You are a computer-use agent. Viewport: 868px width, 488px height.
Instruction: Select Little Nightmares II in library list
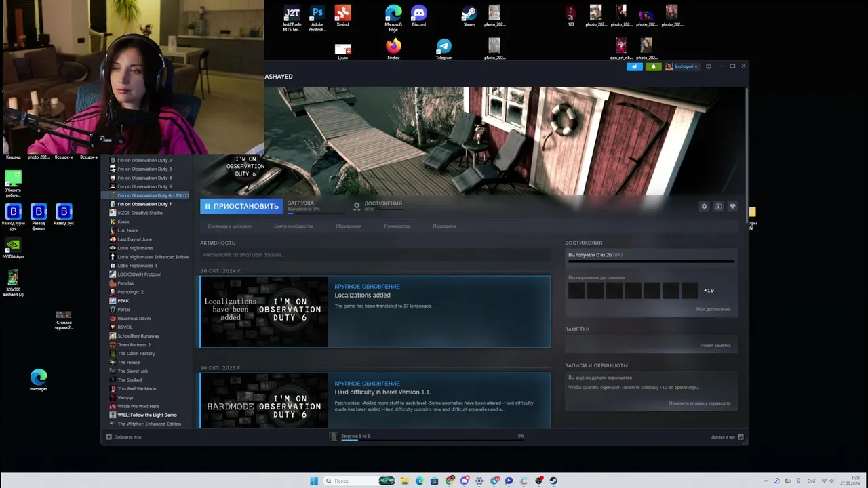pyautogui.click(x=137, y=266)
